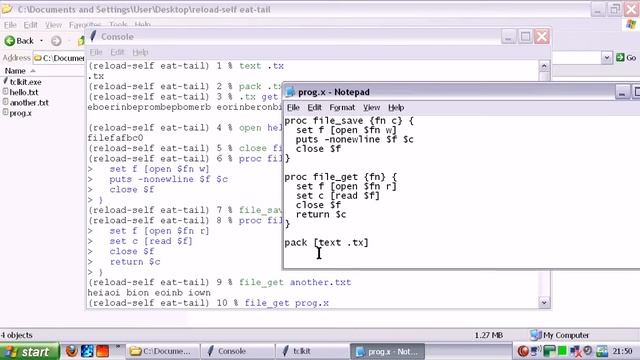This screenshot has height=360, width=640.
Task: Click the Console scrollbar down arrow
Action: (544, 302)
